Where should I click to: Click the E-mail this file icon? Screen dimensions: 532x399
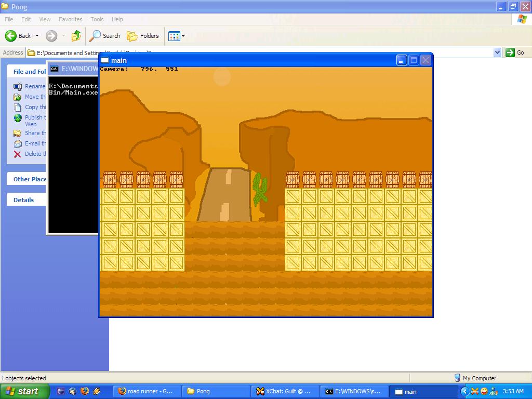pos(18,143)
